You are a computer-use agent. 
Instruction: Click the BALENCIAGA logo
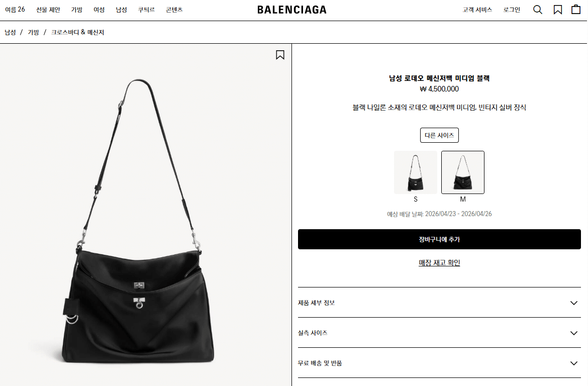coord(292,10)
